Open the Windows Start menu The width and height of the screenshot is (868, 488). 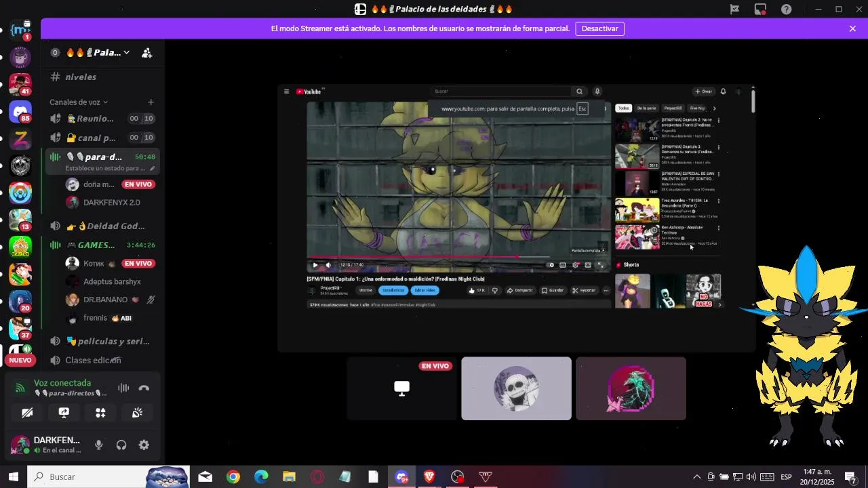[x=13, y=477]
